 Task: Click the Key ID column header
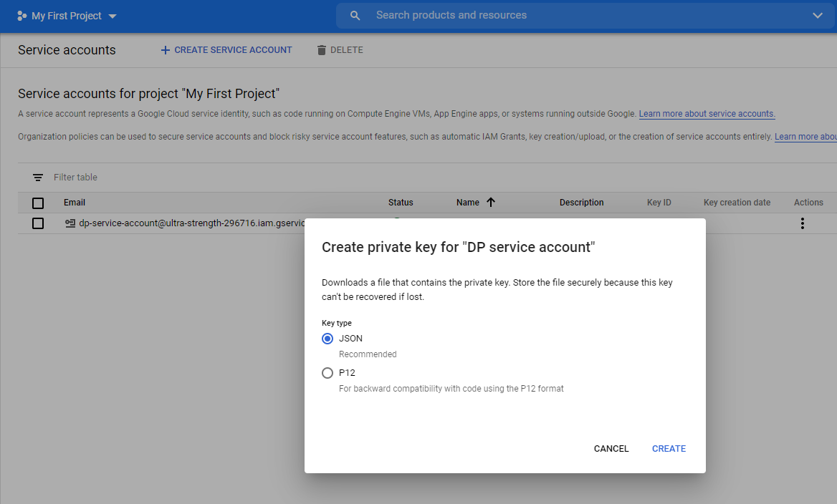point(659,203)
